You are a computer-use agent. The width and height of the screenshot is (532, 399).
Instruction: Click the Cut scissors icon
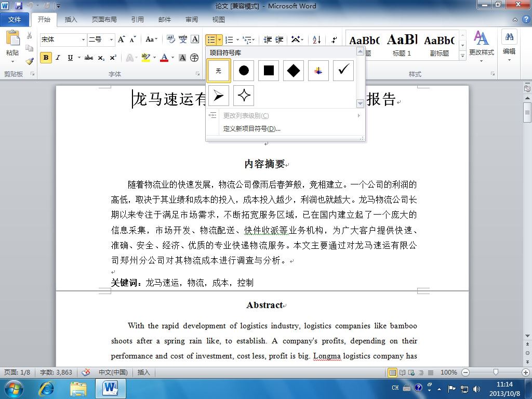coord(29,35)
